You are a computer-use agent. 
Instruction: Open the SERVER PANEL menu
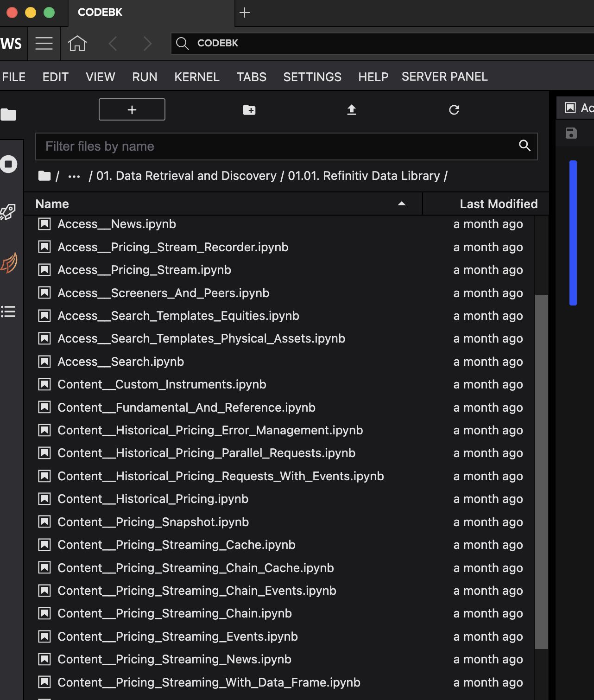[445, 77]
